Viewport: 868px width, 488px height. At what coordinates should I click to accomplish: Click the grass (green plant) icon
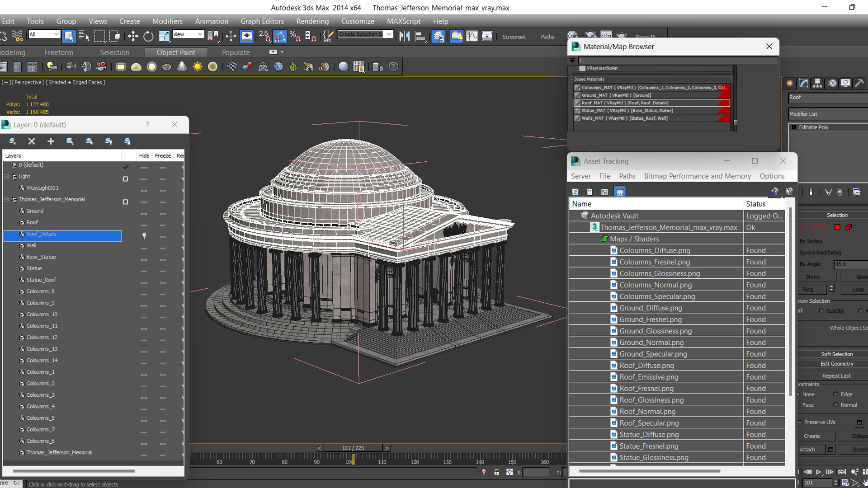pyautogui.click(x=293, y=67)
